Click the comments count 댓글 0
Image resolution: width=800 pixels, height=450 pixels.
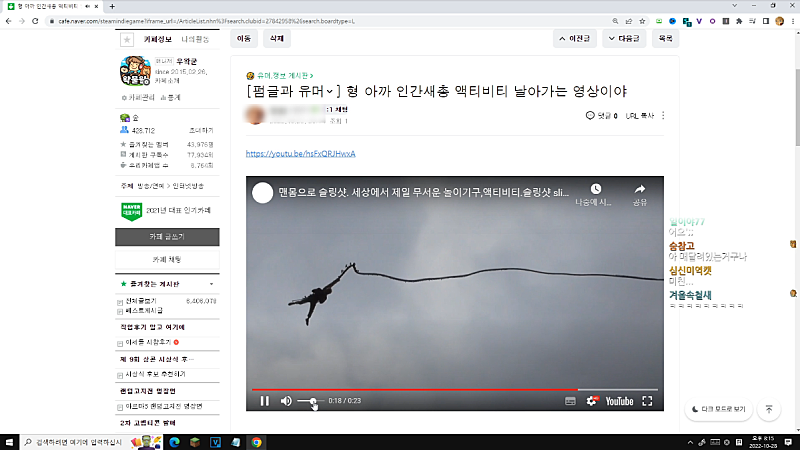click(x=602, y=116)
